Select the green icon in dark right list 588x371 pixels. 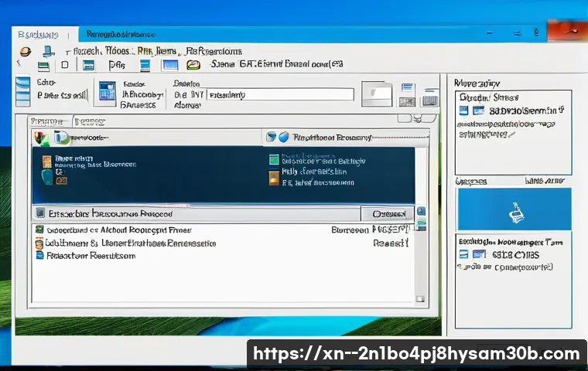[x=273, y=160]
